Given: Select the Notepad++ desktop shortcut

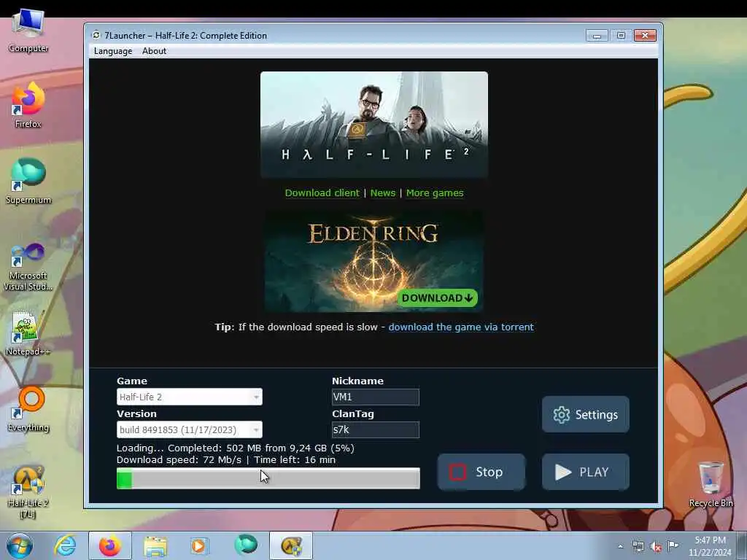Looking at the screenshot, I should click(x=28, y=334).
